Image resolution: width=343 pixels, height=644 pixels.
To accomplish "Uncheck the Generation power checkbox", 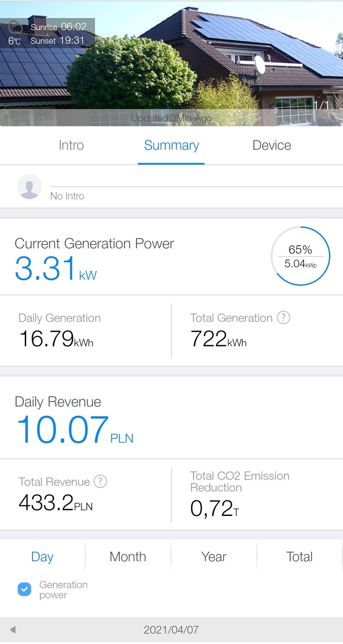I will click(x=24, y=590).
